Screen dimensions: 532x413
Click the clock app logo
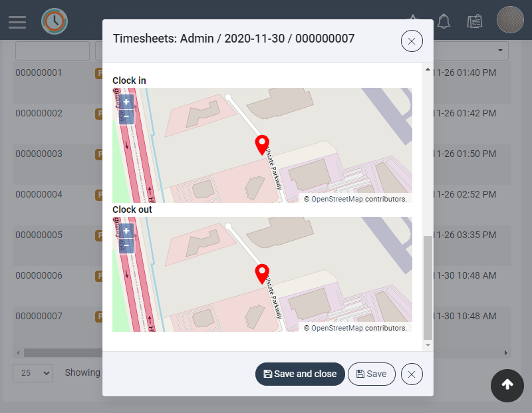tap(54, 21)
